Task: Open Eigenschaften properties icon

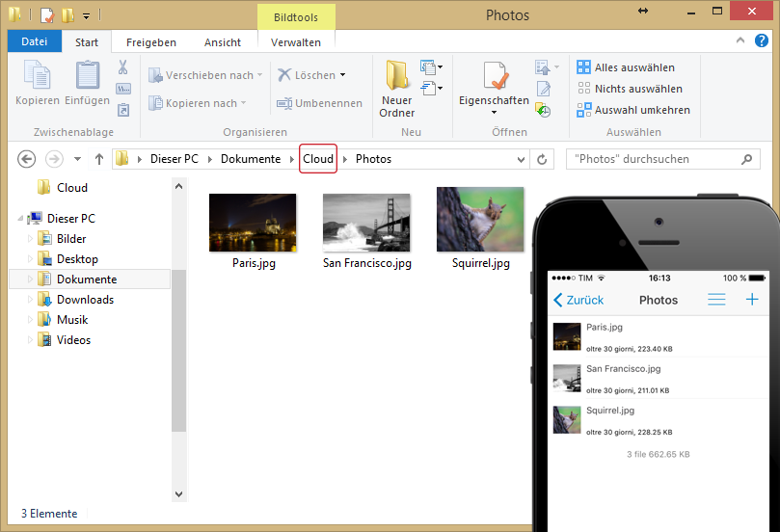Action: [x=495, y=76]
